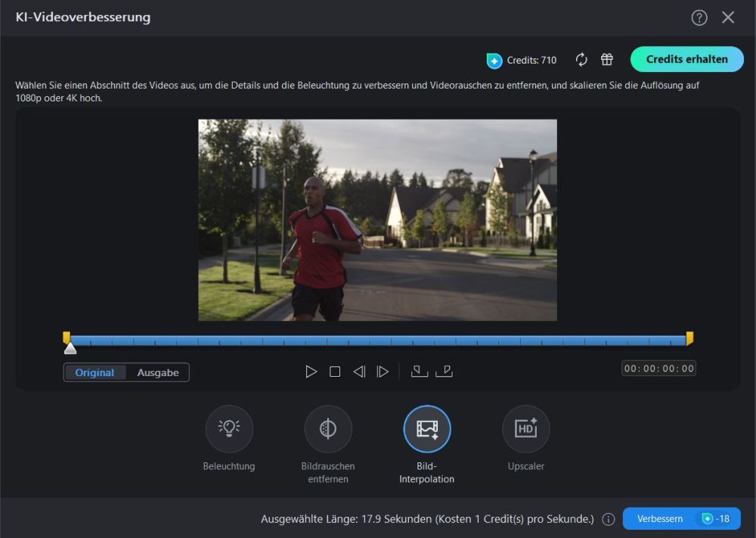Screen dimensions: 756x538
Task: Click the white playhead marker
Action: tap(70, 348)
